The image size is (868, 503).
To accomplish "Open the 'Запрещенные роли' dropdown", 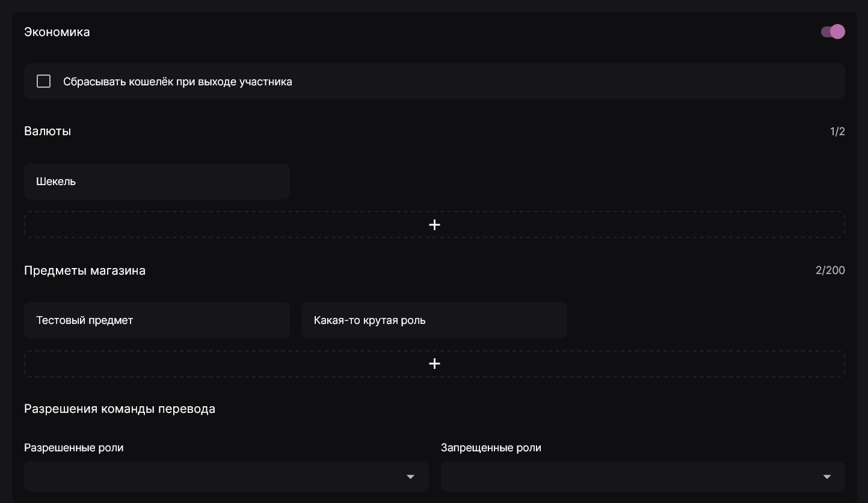I will click(x=642, y=477).
